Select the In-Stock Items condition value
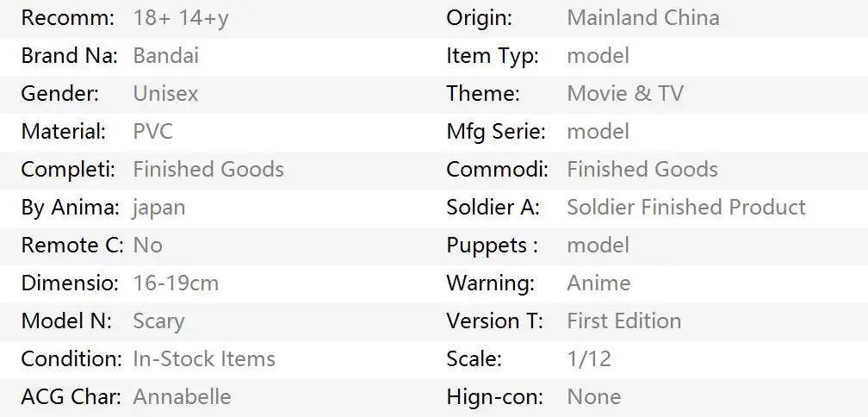Screen dimensions: 868x417 [204, 359]
